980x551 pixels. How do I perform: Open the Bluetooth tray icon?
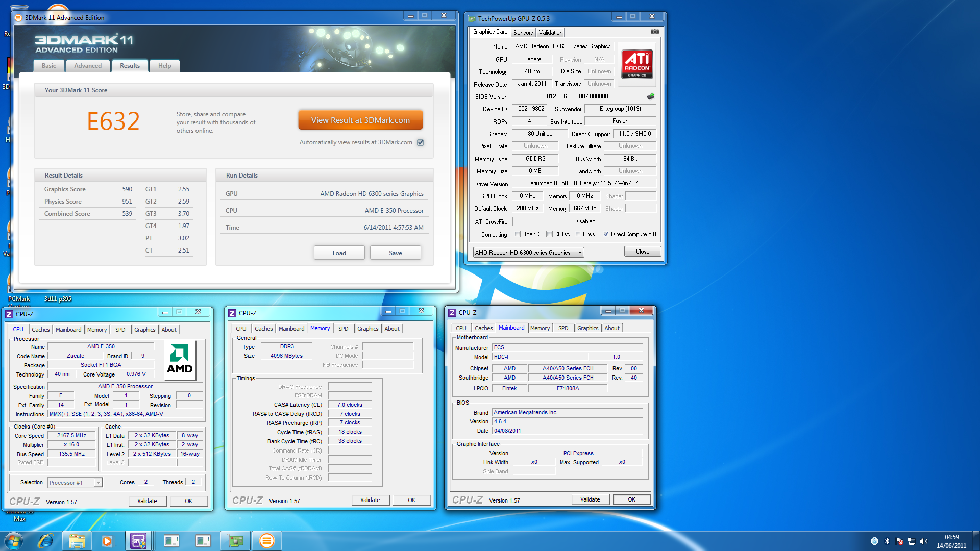tap(887, 541)
